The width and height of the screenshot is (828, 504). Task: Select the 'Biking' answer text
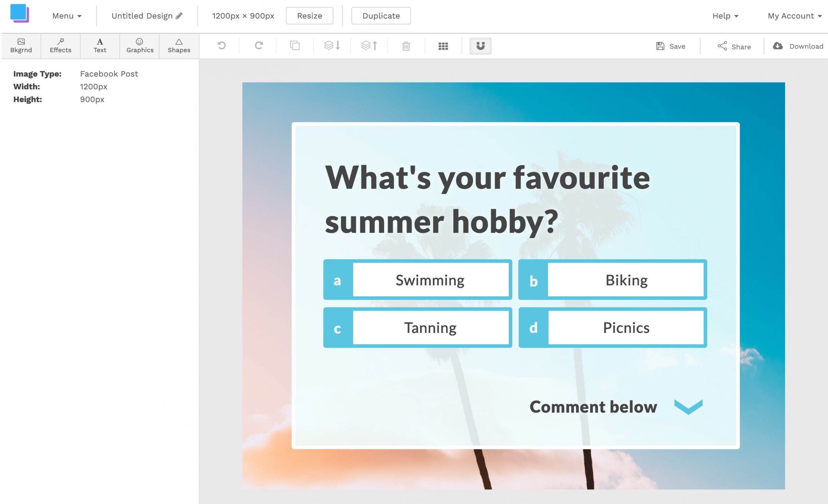[x=626, y=280]
